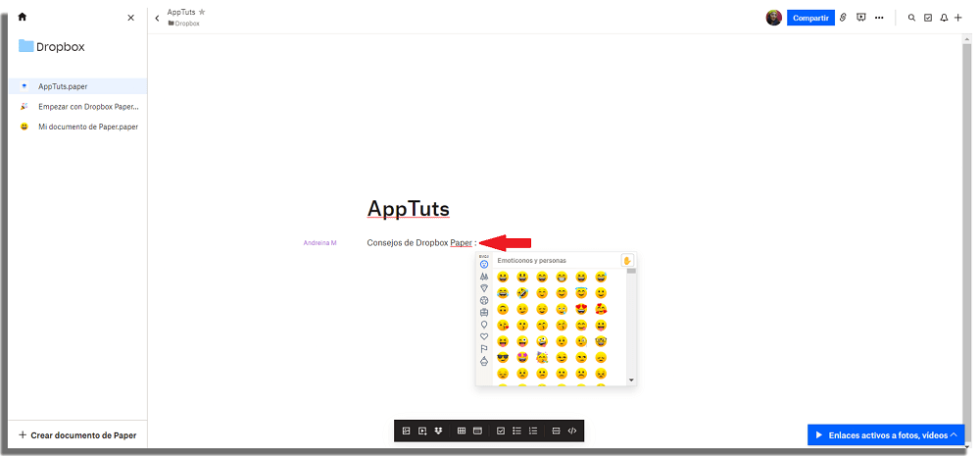Screen dimensions: 980x456
Task: Pick the kissing face with heart emoji
Action: pos(503,326)
